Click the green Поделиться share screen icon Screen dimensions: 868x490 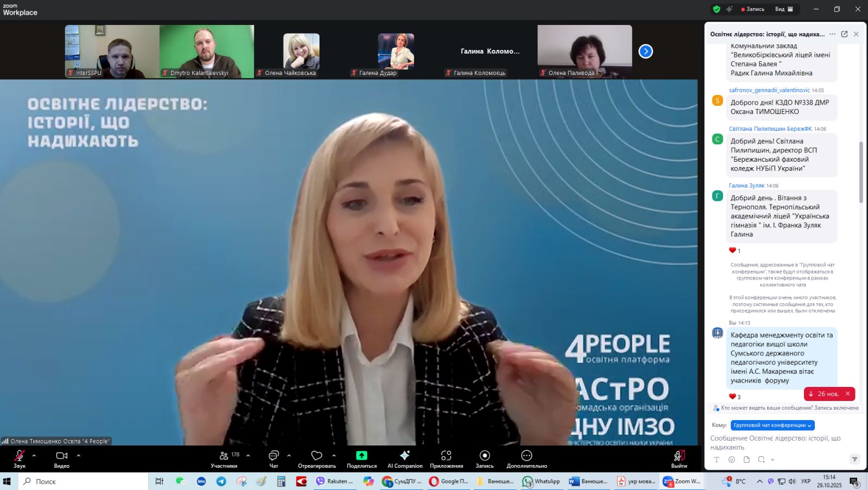[x=361, y=456]
